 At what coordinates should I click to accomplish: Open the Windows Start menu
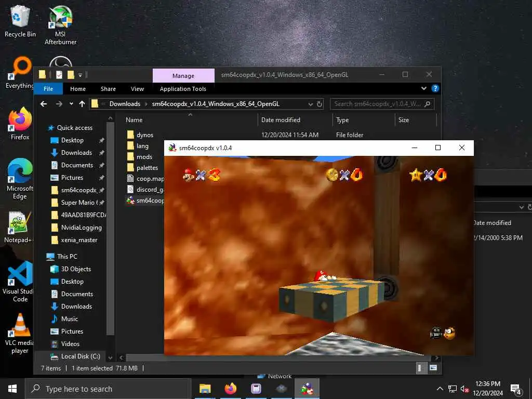[12, 389]
